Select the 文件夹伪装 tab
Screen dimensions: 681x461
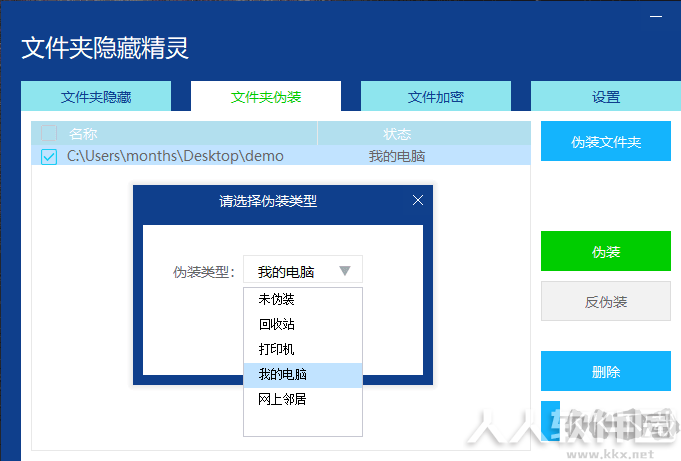pos(266,96)
